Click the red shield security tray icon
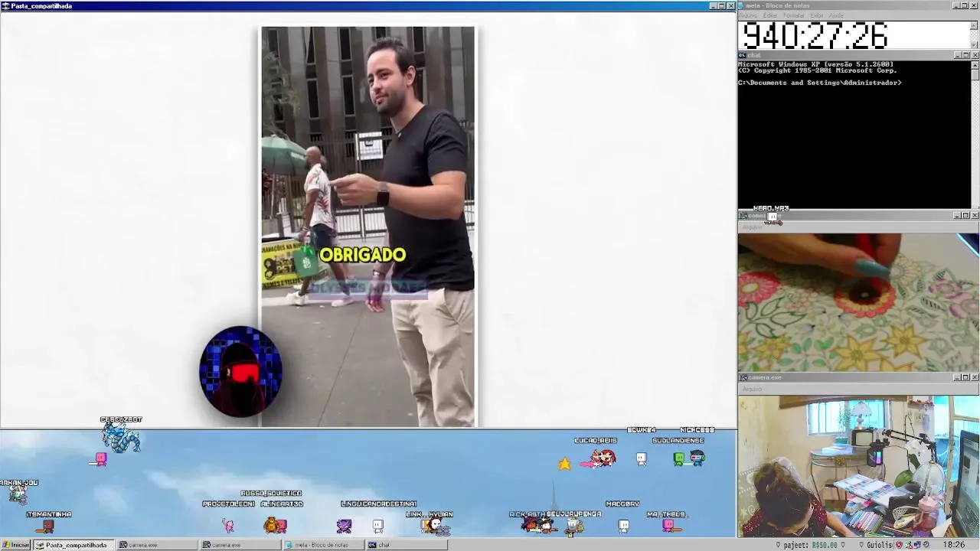Viewport: 980px width, 551px height. click(899, 545)
